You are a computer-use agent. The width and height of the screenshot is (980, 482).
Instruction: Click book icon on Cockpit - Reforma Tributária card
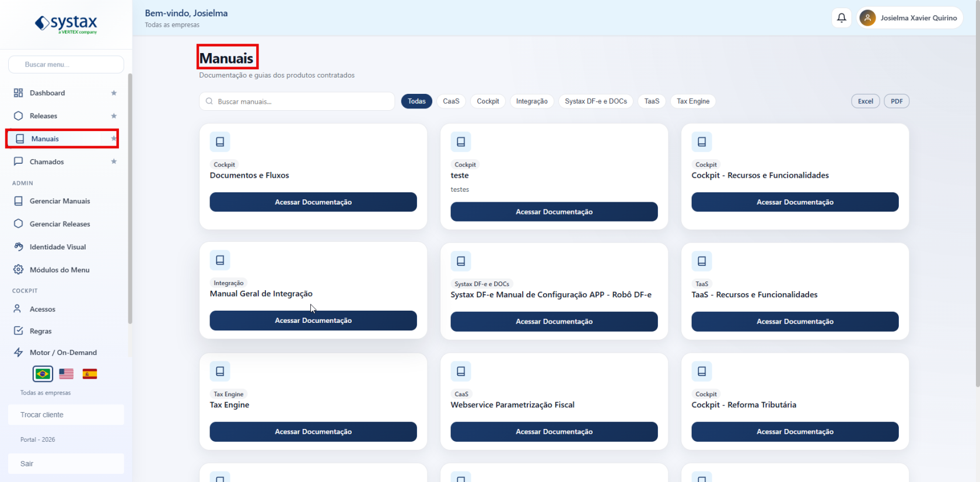[702, 371]
